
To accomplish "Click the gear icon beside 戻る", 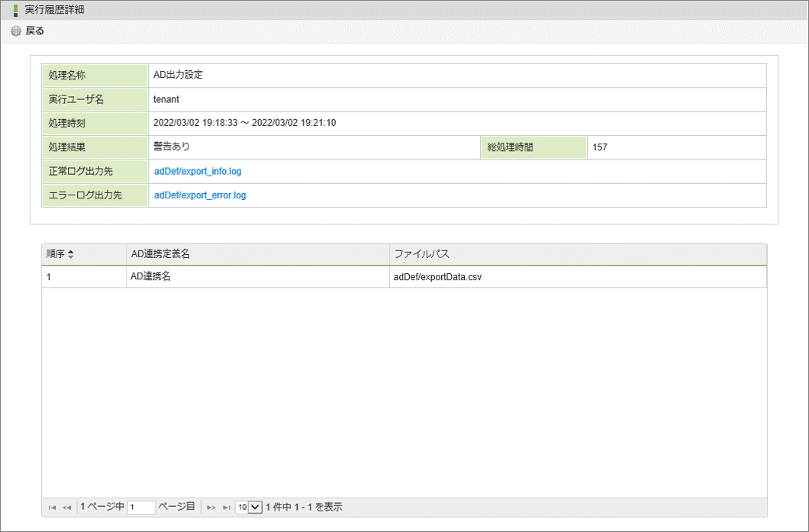I will coord(16,31).
